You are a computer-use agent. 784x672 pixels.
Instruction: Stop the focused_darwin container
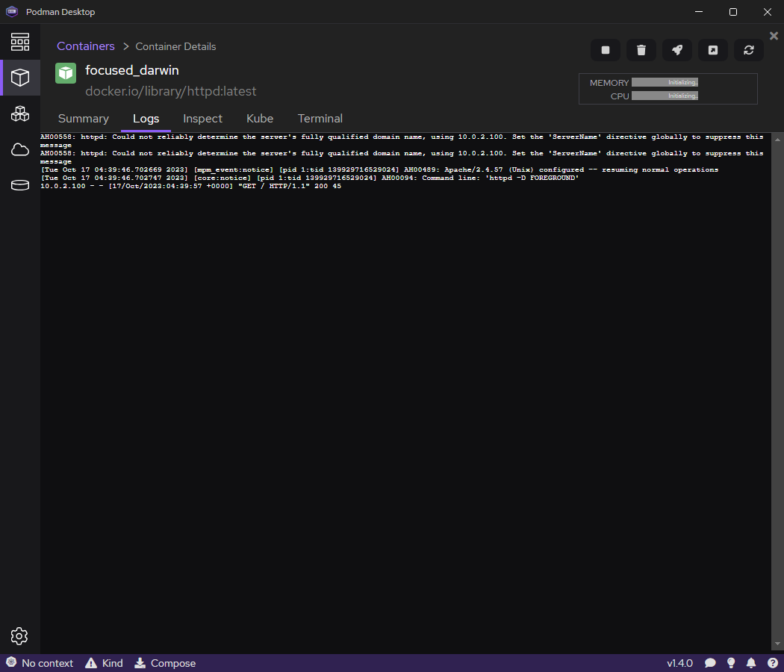pyautogui.click(x=605, y=50)
